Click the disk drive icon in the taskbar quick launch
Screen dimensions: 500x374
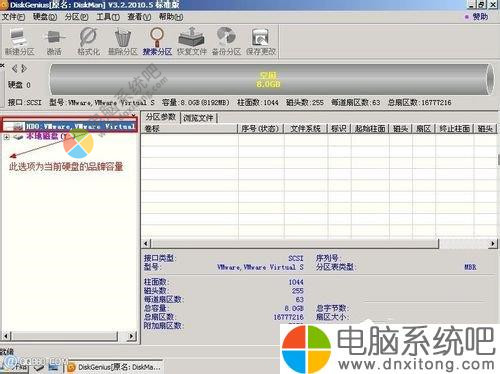tap(40, 367)
